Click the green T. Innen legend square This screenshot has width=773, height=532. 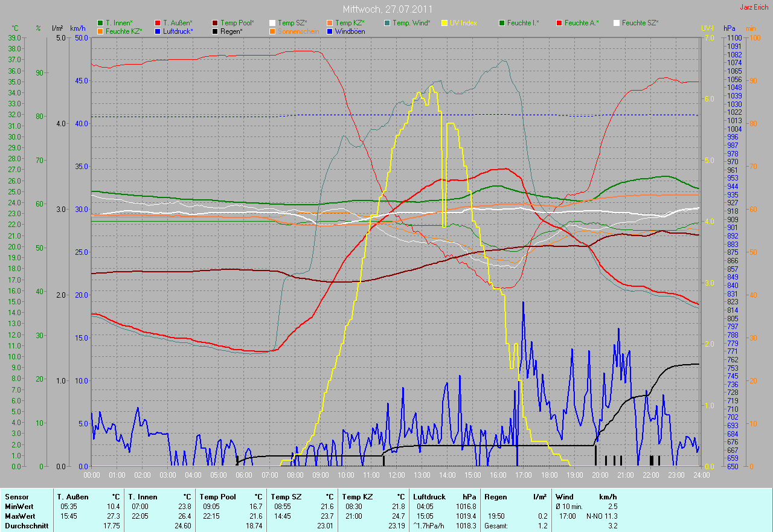click(x=100, y=23)
